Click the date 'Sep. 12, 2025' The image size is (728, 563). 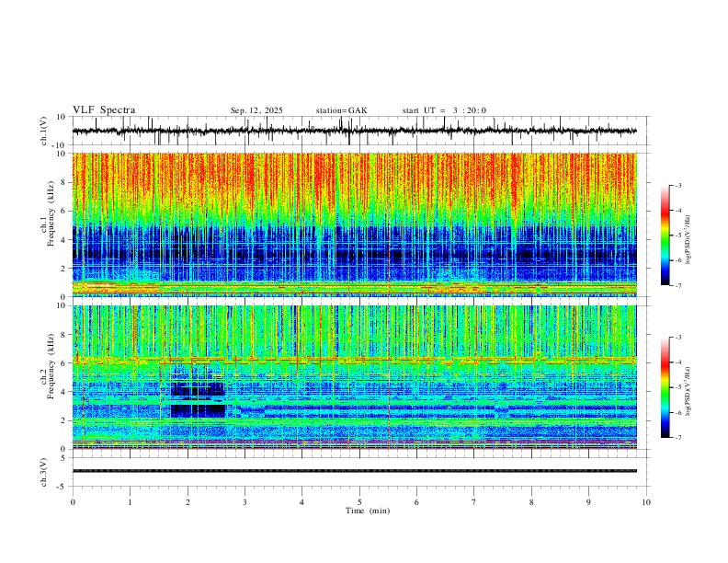[256, 110]
